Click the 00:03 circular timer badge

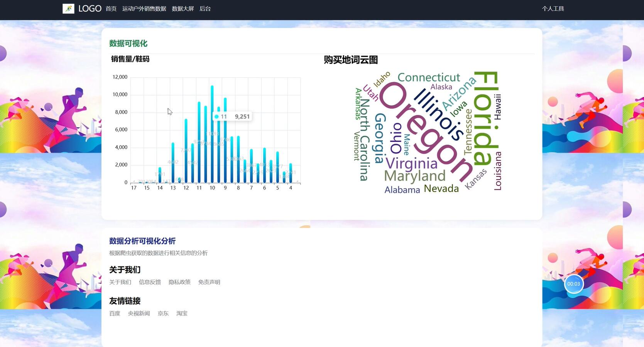coord(574,283)
